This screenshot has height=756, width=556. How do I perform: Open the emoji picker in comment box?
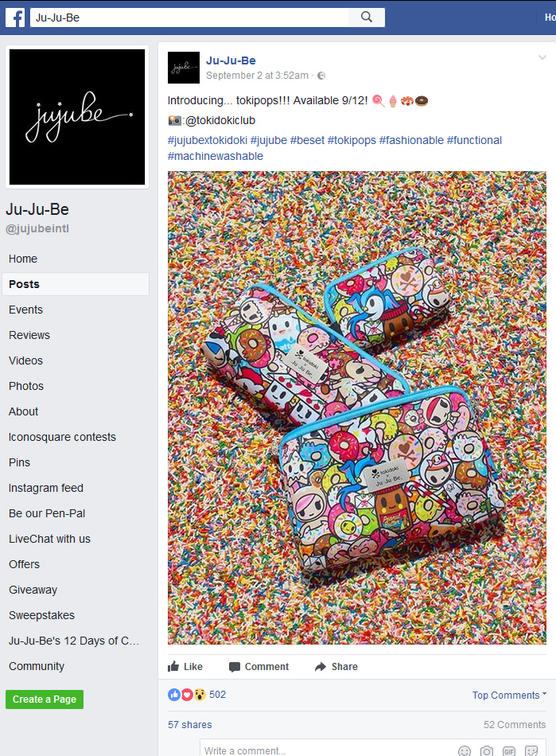click(464, 751)
